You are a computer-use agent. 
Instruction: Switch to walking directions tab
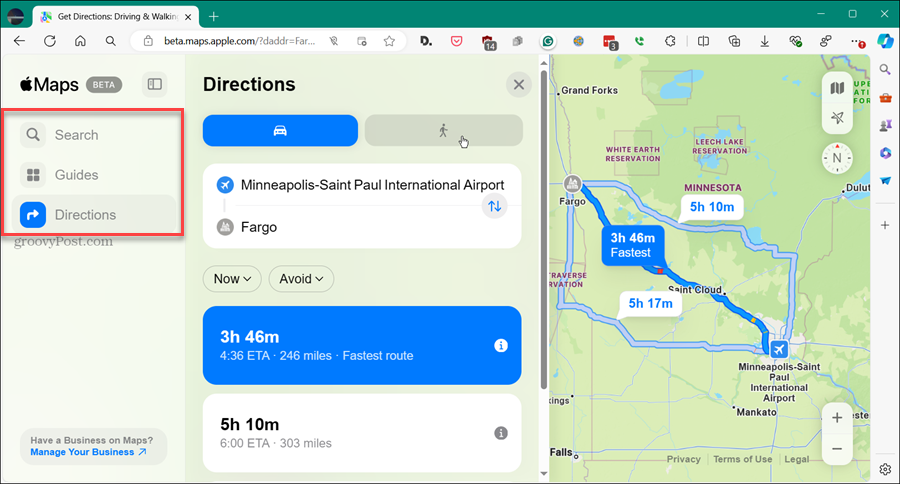click(444, 130)
